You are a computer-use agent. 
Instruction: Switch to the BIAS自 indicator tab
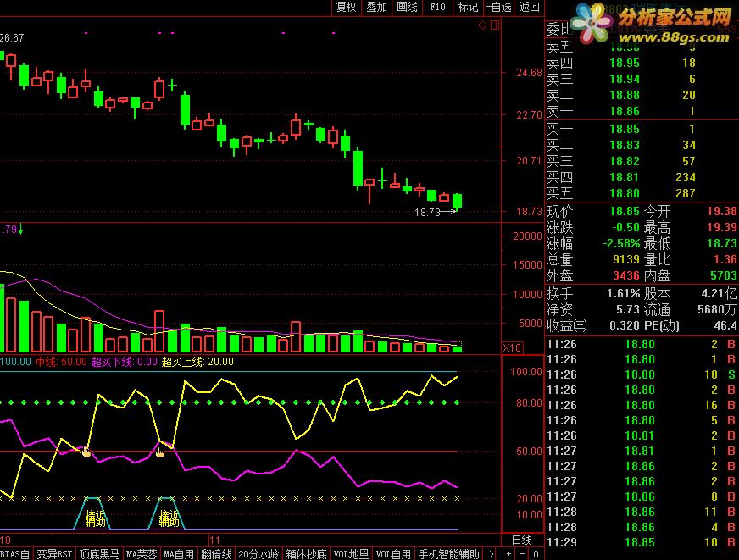click(15, 554)
